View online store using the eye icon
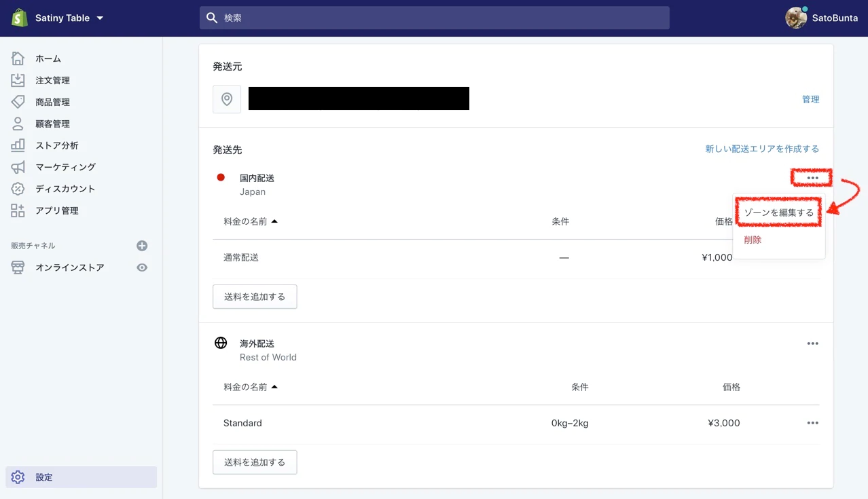Image resolution: width=868 pixels, height=499 pixels. tap(142, 267)
